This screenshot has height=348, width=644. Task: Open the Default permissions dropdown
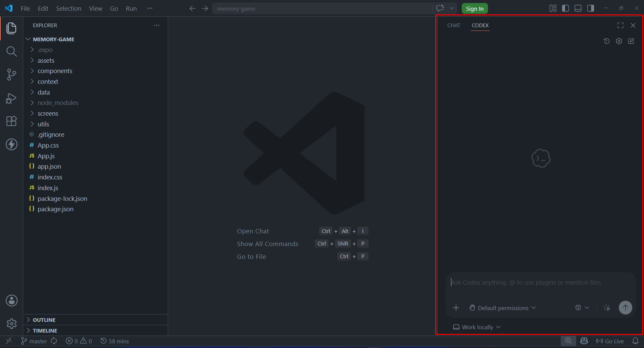tap(503, 308)
